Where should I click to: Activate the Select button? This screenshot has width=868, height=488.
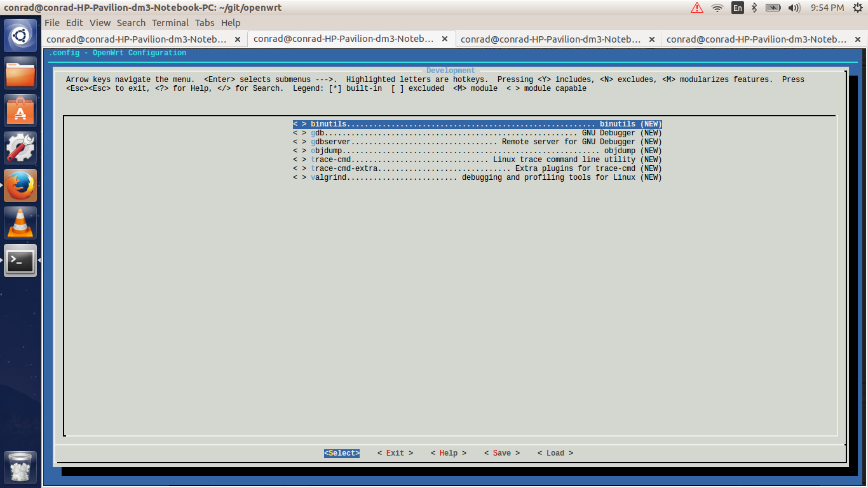[x=342, y=453]
